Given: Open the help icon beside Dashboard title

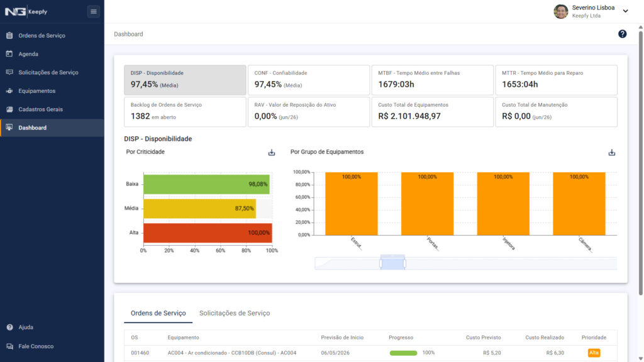Looking at the screenshot, I should click(622, 34).
